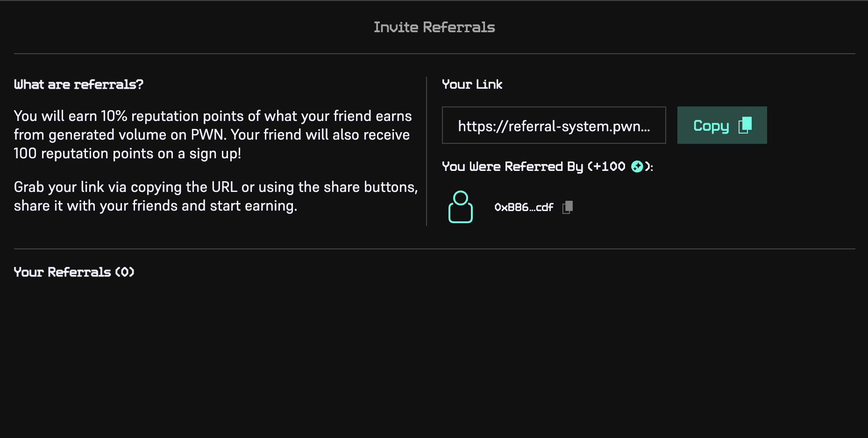
Task: Click the "Grab your link" instruction paragraph
Action: pos(215,196)
